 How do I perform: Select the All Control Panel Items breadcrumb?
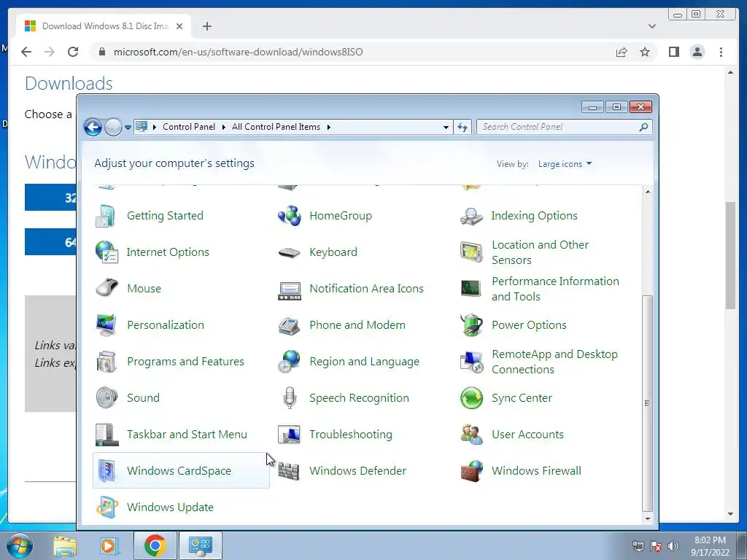pos(276,127)
